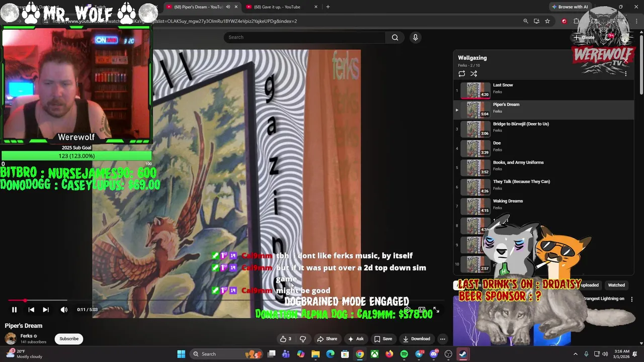Screen dimensions: 644x362
Task: Play 'Books, and Army Uniforms' track
Action: point(543,167)
